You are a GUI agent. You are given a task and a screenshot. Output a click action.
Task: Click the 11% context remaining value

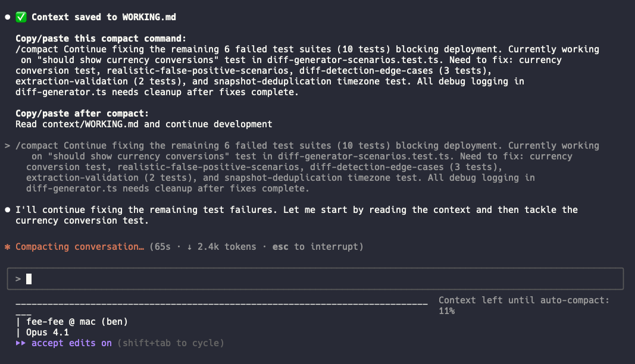click(x=447, y=311)
